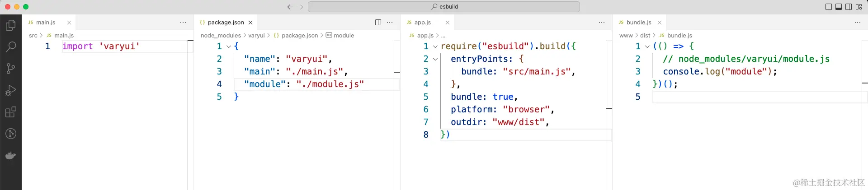868x190 pixels.
Task: Select the main.js editor tab
Action: coord(46,23)
